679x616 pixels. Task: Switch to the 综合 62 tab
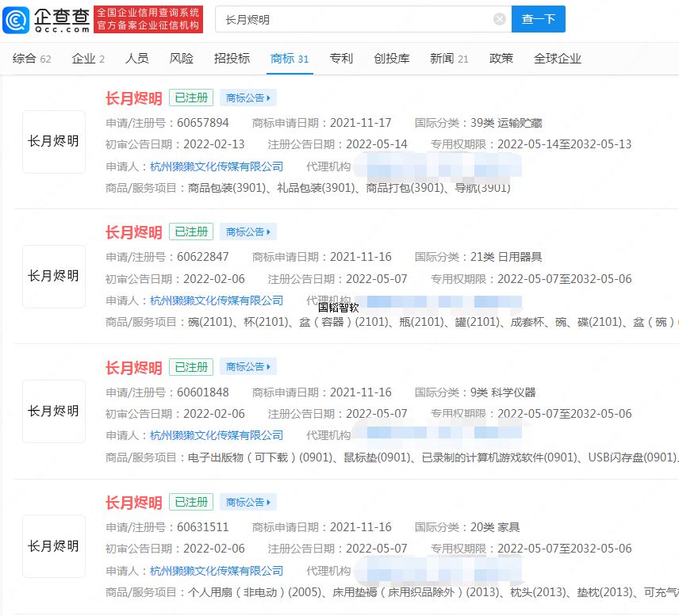pyautogui.click(x=32, y=59)
